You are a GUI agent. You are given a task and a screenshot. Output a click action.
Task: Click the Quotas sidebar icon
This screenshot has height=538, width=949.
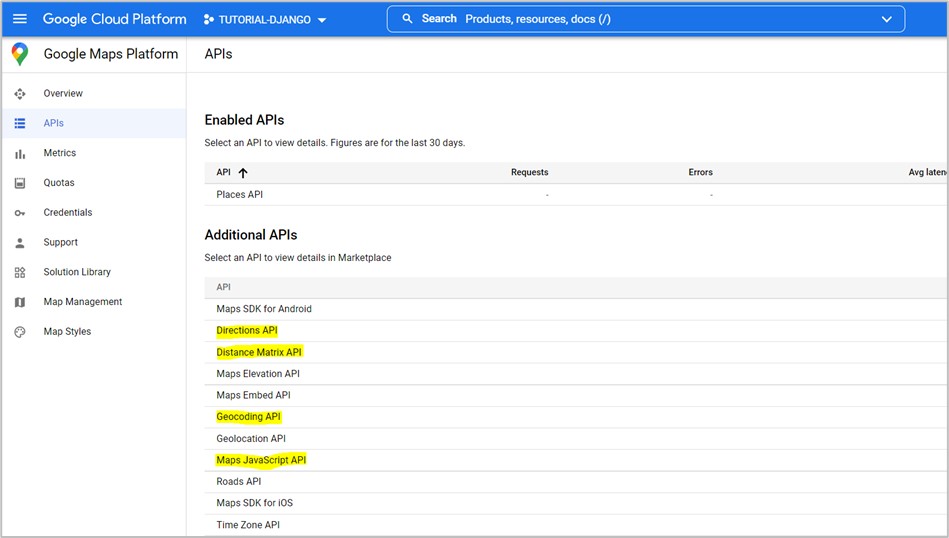point(20,183)
